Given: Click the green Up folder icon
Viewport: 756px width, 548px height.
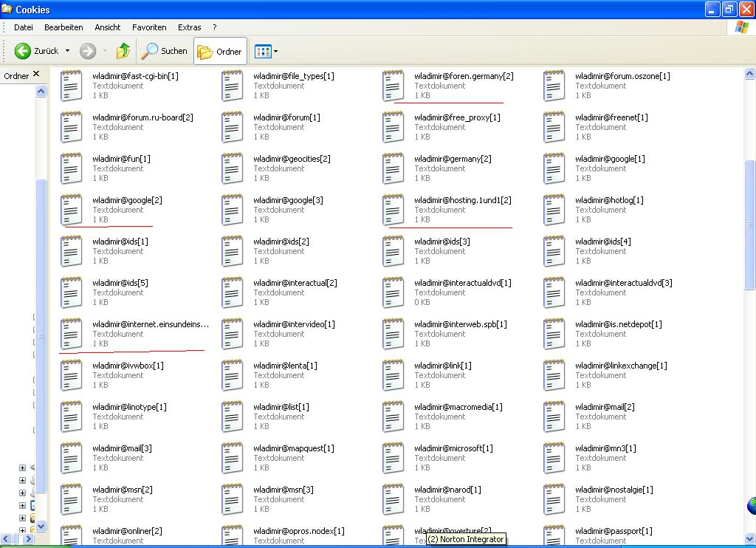Looking at the screenshot, I should coord(123,51).
